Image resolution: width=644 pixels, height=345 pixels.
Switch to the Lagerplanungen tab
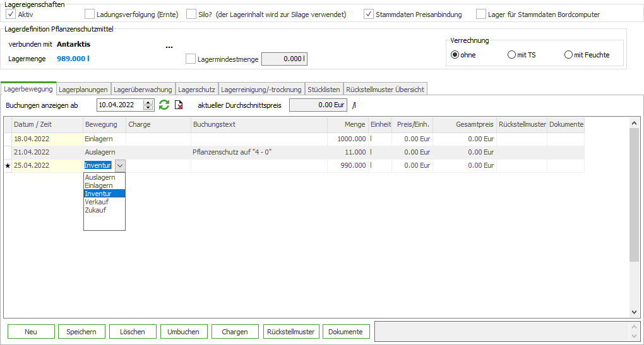coord(83,90)
